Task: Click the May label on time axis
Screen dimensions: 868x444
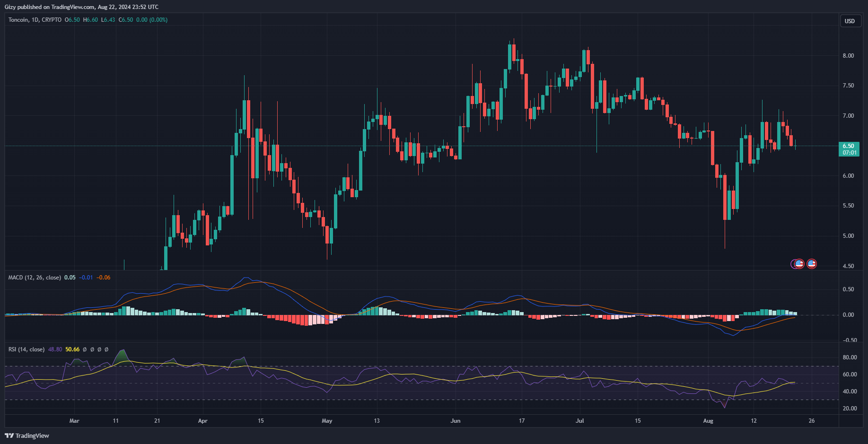Action: (327, 421)
